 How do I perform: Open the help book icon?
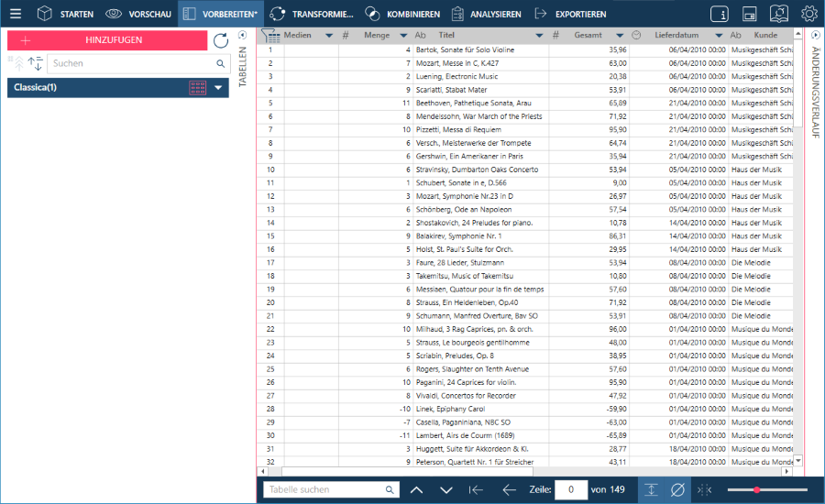(x=778, y=14)
